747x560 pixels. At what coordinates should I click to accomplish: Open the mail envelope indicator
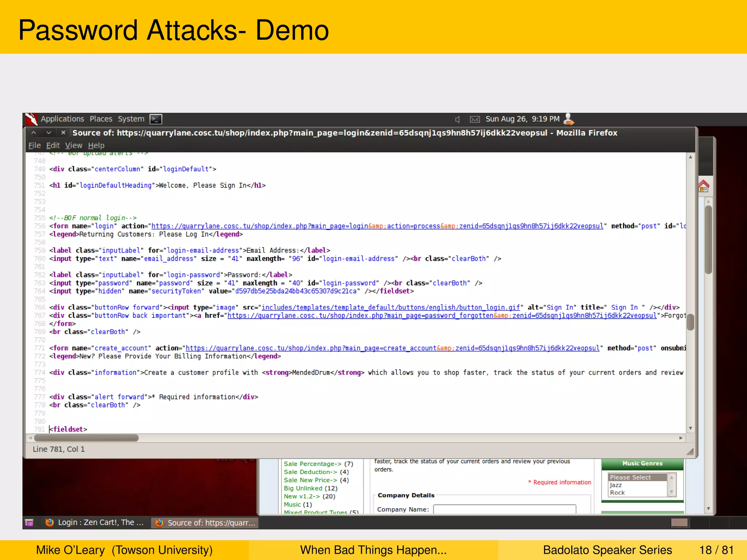[x=475, y=119]
